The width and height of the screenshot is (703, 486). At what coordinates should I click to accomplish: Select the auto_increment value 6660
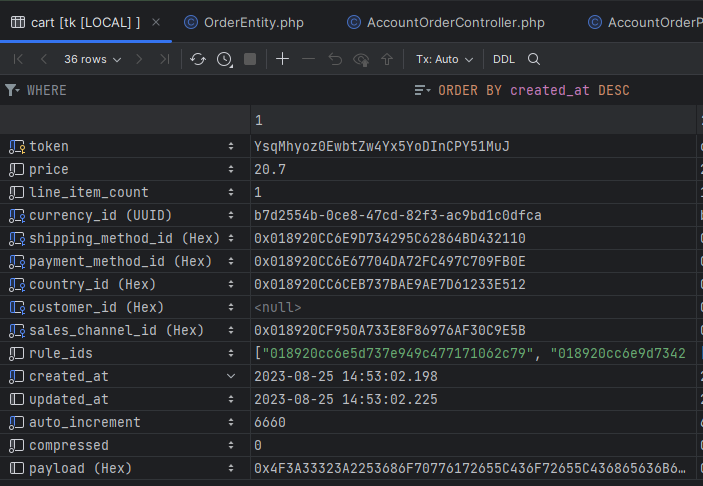pyautogui.click(x=473, y=422)
